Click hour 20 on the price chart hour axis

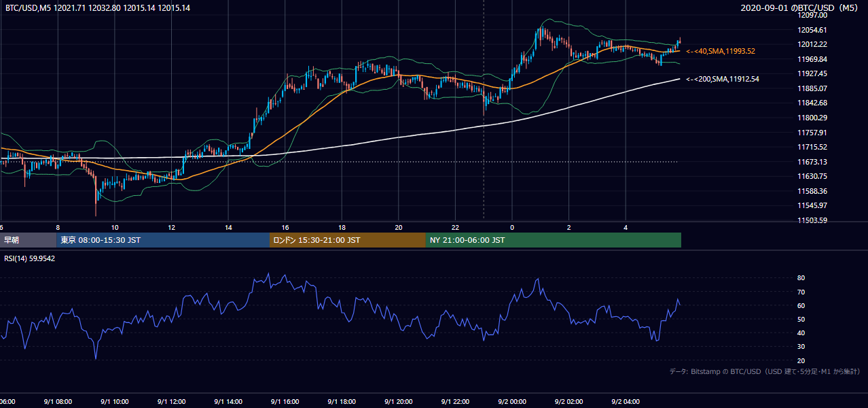pos(399,227)
